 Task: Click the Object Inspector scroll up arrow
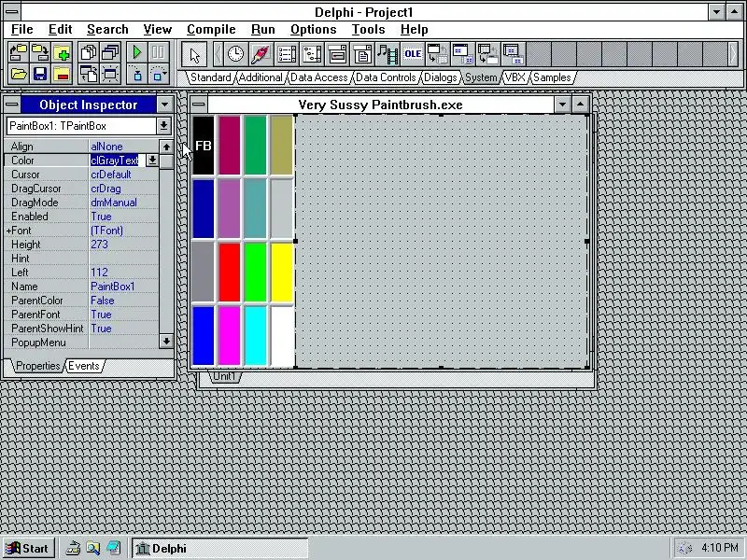pyautogui.click(x=166, y=147)
